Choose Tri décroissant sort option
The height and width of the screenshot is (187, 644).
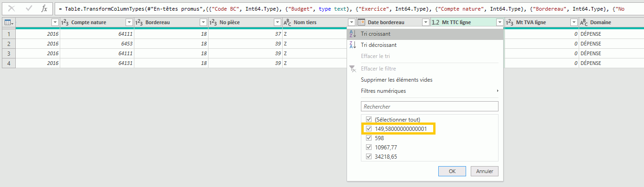click(x=379, y=45)
